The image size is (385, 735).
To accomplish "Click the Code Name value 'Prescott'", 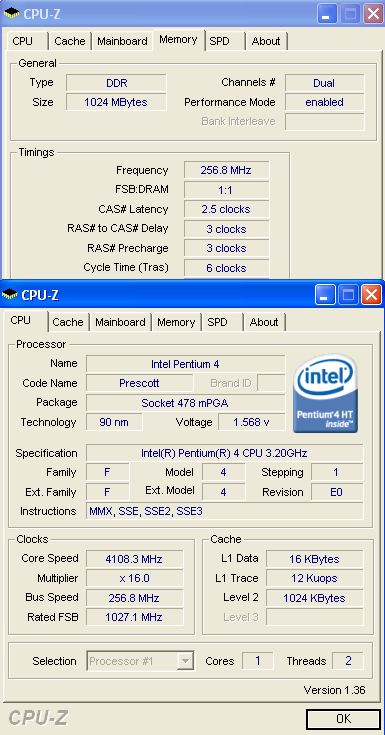I will point(139,383).
